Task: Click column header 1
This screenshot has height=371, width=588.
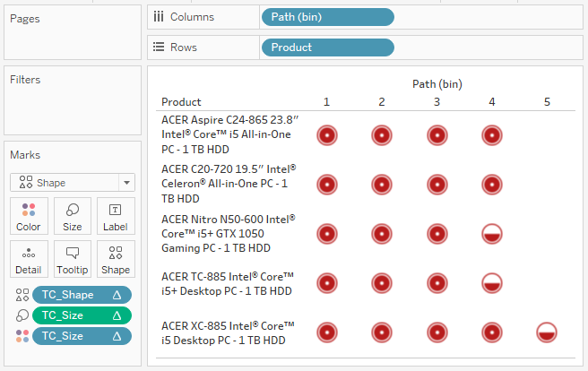Action: coord(326,102)
